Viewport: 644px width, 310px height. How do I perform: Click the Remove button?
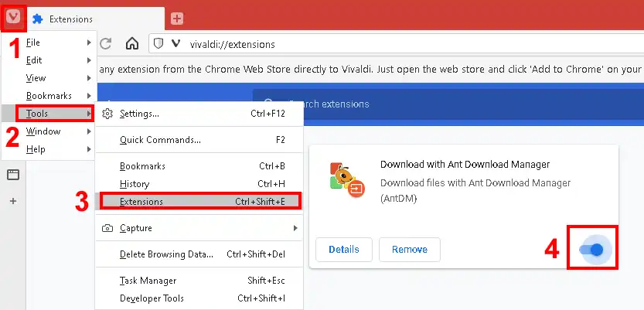coord(410,249)
